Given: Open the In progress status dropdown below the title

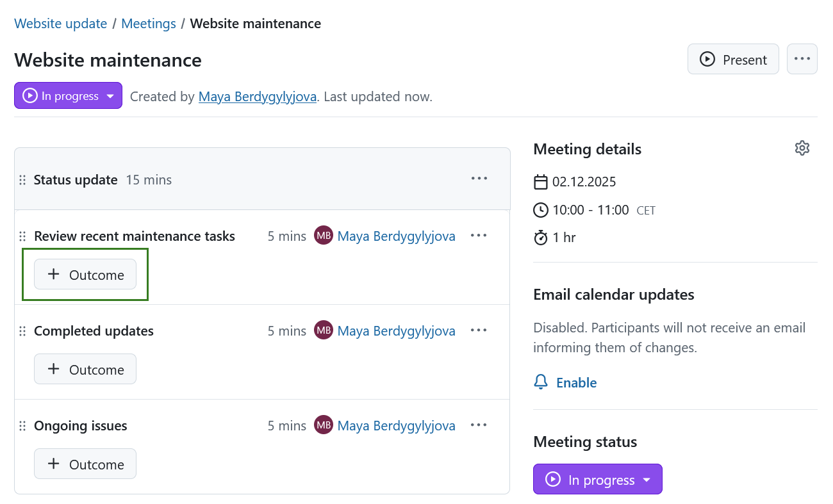Looking at the screenshot, I should coord(68,95).
